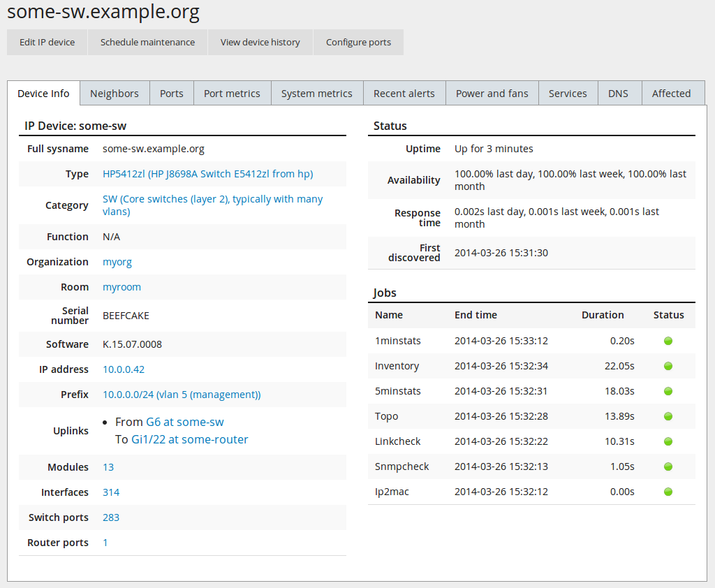Click green status icon for 1minstats job

pyautogui.click(x=668, y=341)
